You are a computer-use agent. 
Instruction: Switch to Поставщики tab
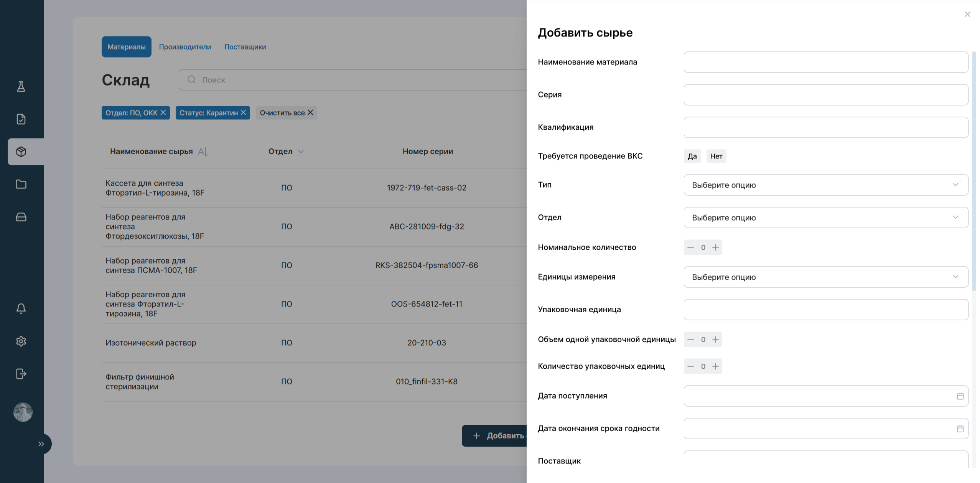pyautogui.click(x=245, y=47)
